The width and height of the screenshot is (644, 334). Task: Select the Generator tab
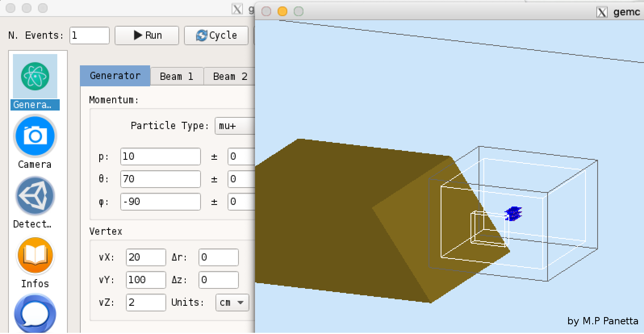[x=115, y=76]
